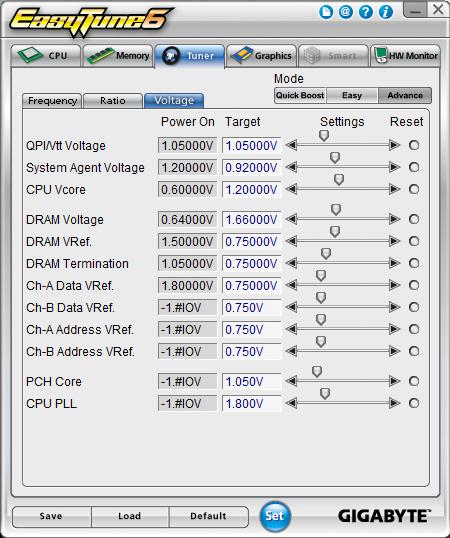Apply settings with the Set button
Screen dimensions: 450x538
tap(274, 516)
